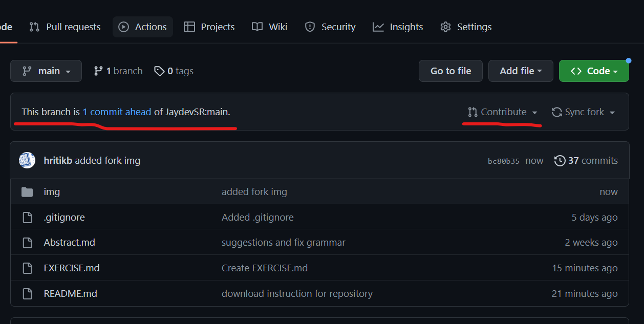This screenshot has height=324, width=644.
Task: Open hritikb's profile link
Action: point(58,160)
